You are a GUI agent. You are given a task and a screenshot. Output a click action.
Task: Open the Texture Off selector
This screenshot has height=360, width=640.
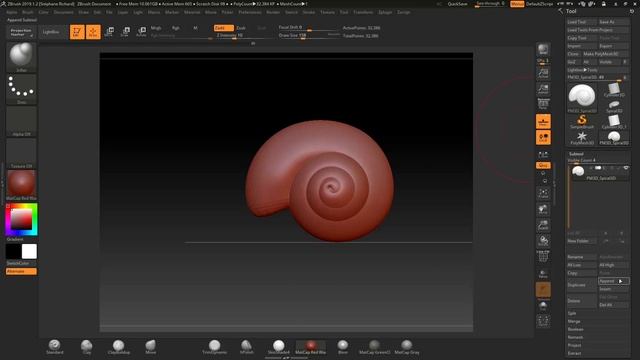click(x=21, y=153)
